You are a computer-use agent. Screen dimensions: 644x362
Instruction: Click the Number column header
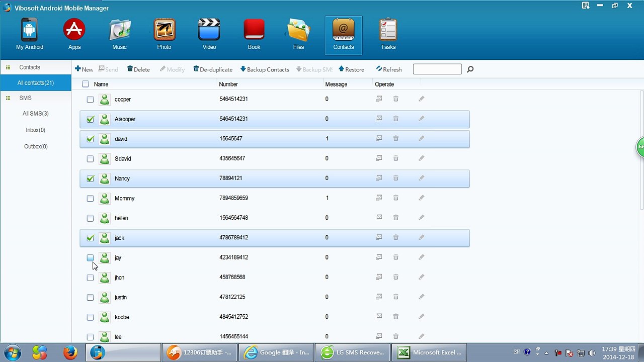(x=228, y=84)
